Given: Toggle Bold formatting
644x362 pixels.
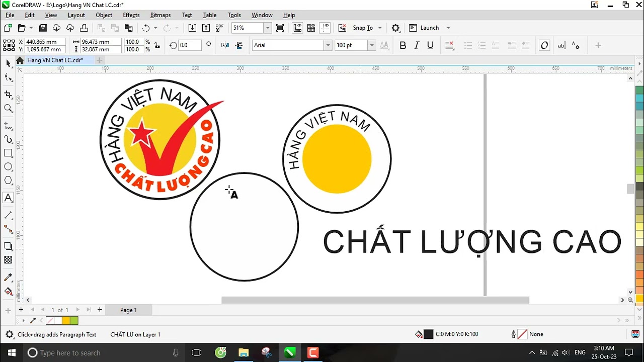Looking at the screenshot, I should pos(403,45).
